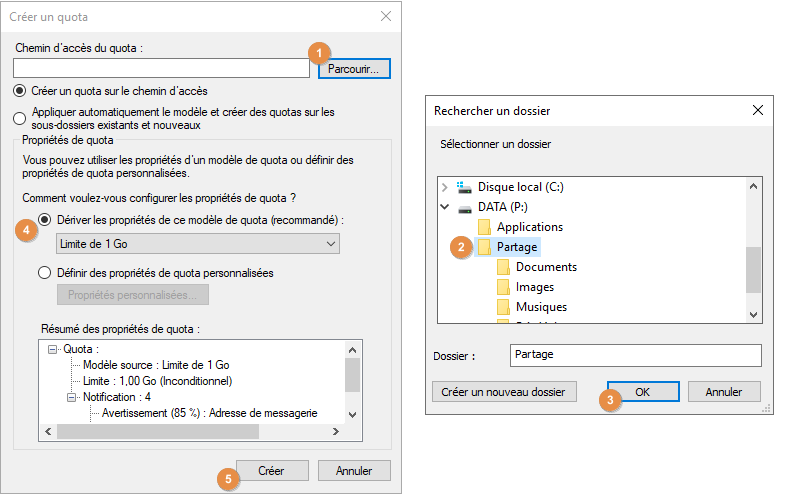
Task: Collapse the 'DATA (P:)' tree node
Action: [x=444, y=207]
